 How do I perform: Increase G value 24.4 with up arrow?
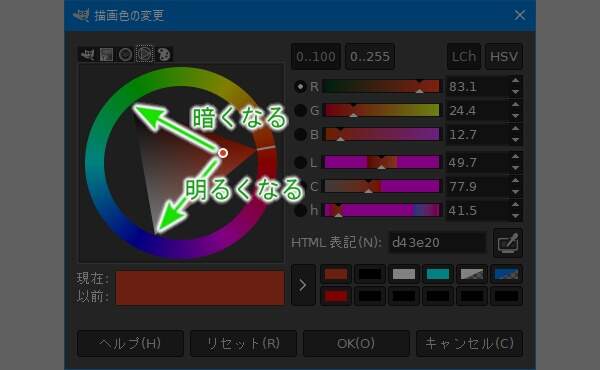(x=515, y=104)
